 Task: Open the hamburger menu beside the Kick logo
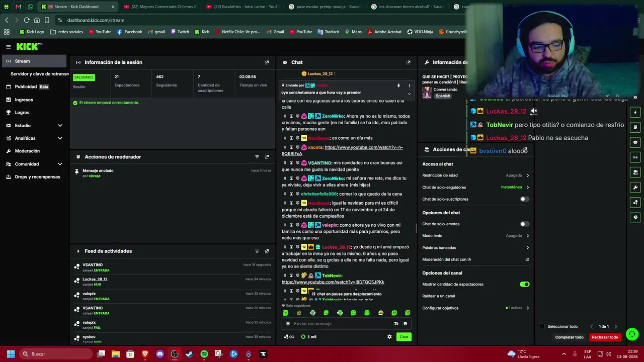pyautogui.click(x=9, y=47)
